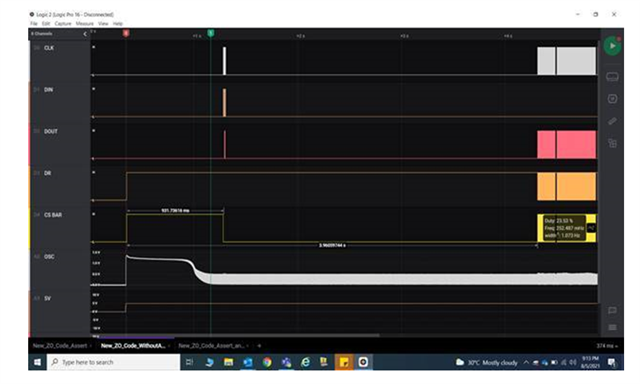Select the 5V analog channel label
The width and height of the screenshot is (640, 384).
[x=47, y=298]
